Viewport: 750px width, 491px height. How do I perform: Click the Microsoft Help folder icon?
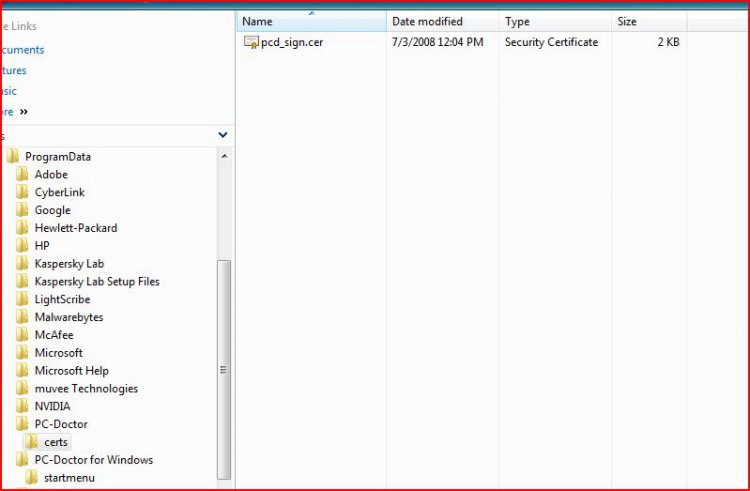coord(22,371)
